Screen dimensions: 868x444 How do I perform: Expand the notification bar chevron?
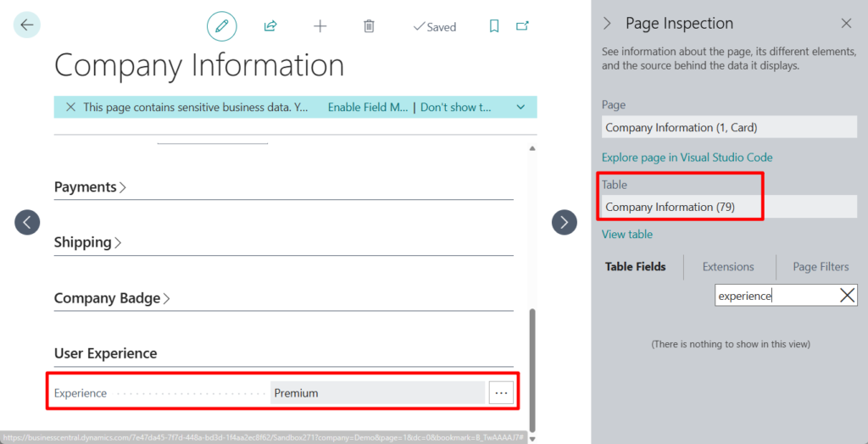click(x=520, y=108)
